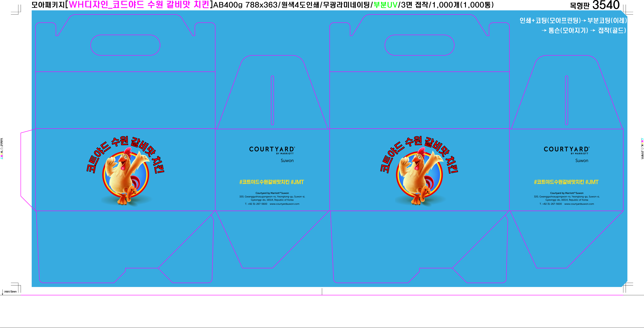Image resolution: width=644 pixels, height=328 pixels.
Task: Select the left yellow #JMT hashtag text
Action: tap(297, 182)
